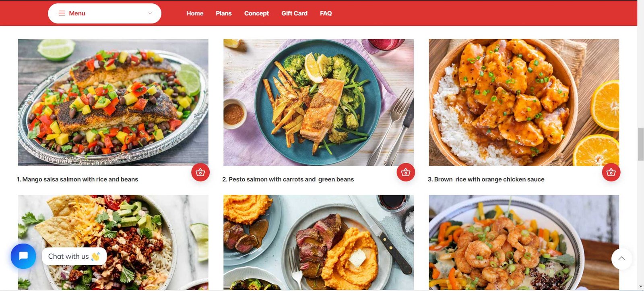Open the Menu dropdown pill
The height and width of the screenshot is (291, 644).
(x=105, y=13)
